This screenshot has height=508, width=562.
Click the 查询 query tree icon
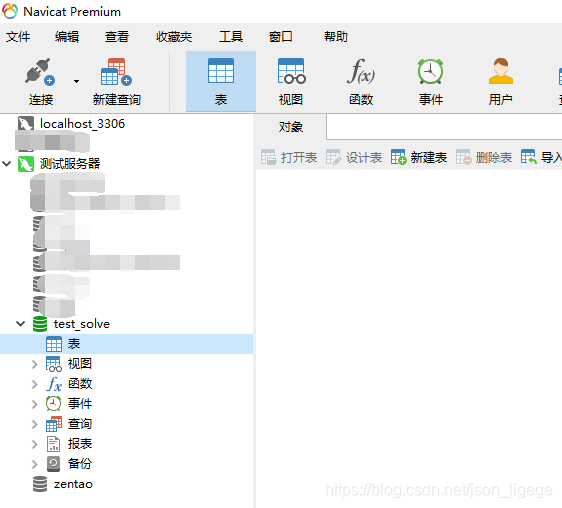pos(54,424)
